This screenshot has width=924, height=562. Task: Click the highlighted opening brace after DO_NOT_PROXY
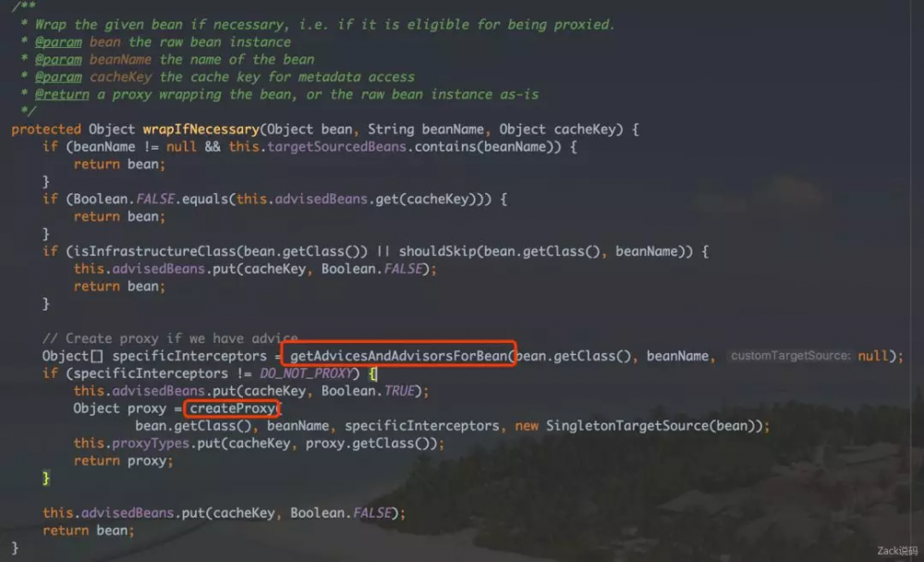point(372,373)
